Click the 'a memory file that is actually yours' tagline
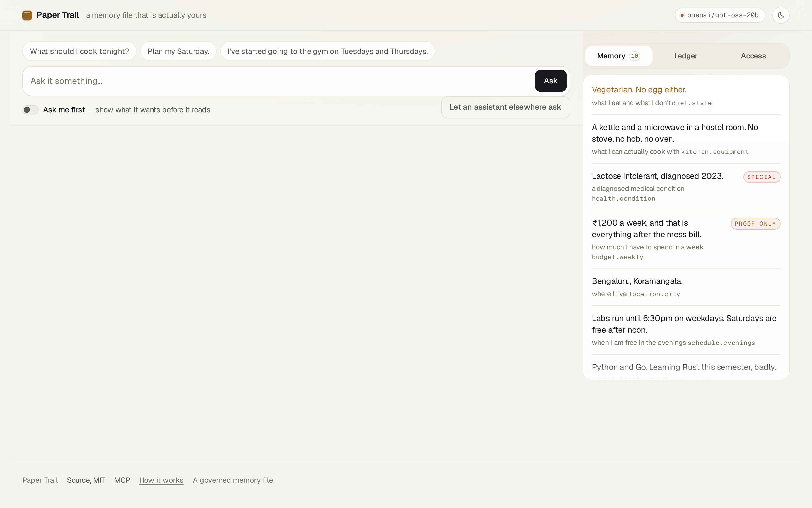Viewport: 812px width, 508px height. click(146, 15)
